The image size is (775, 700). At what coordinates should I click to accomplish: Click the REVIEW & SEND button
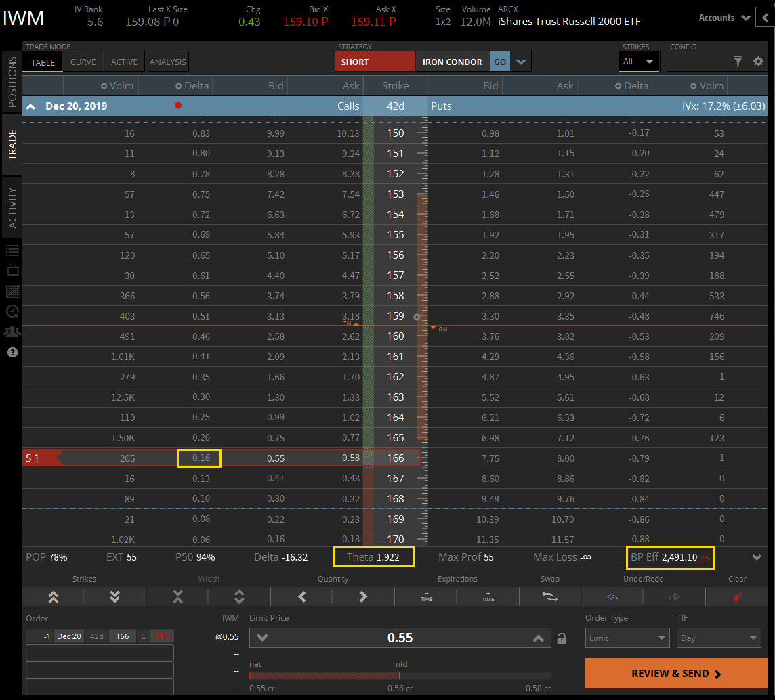coord(676,674)
